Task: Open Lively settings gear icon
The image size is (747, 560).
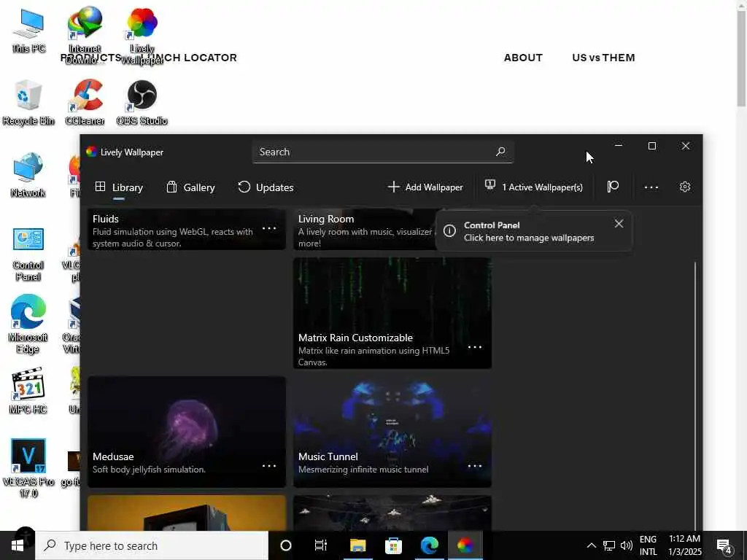Action: [x=684, y=187]
